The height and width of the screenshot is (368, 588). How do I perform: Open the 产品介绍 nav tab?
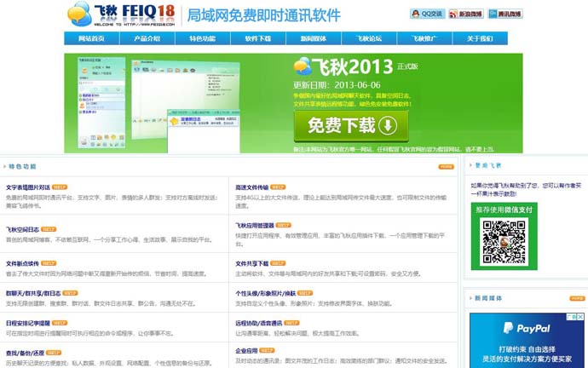click(147, 38)
